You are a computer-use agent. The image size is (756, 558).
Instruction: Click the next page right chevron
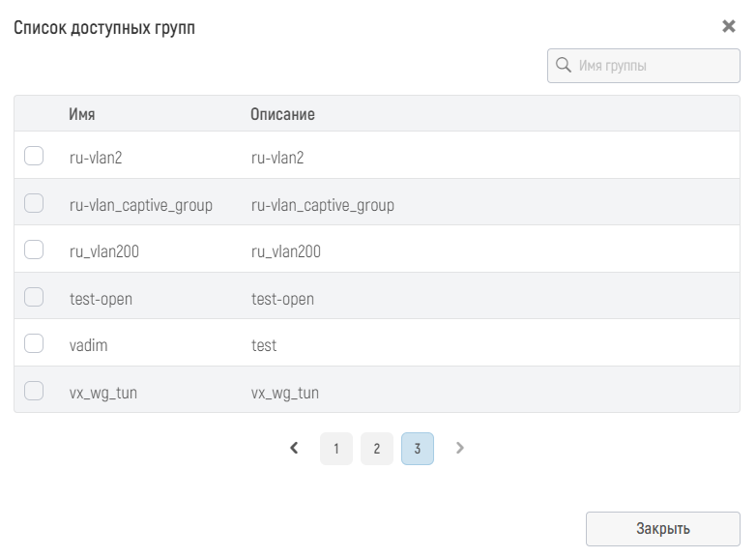click(x=460, y=448)
